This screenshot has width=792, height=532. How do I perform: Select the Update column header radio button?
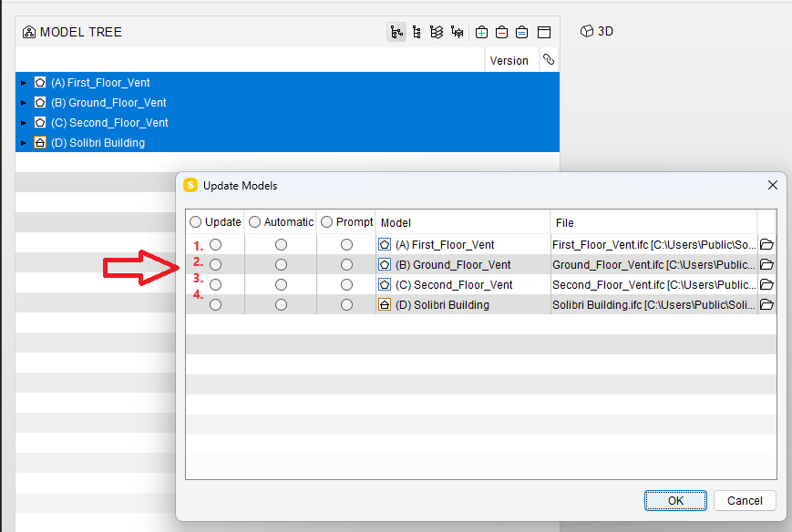click(195, 222)
